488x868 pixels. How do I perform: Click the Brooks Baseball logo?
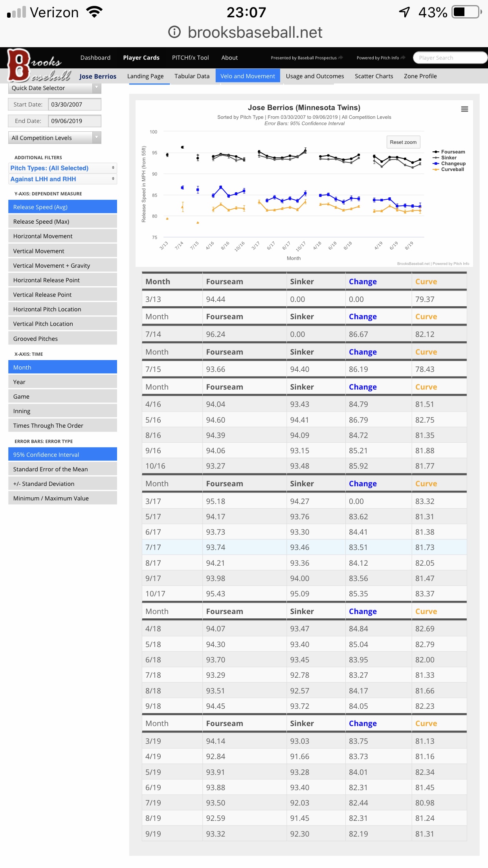pyautogui.click(x=39, y=65)
